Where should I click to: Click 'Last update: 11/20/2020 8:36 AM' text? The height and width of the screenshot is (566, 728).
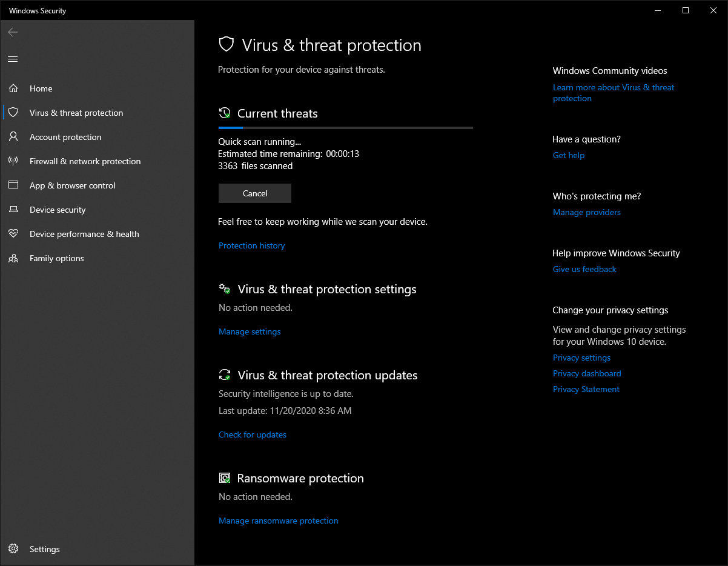285,410
